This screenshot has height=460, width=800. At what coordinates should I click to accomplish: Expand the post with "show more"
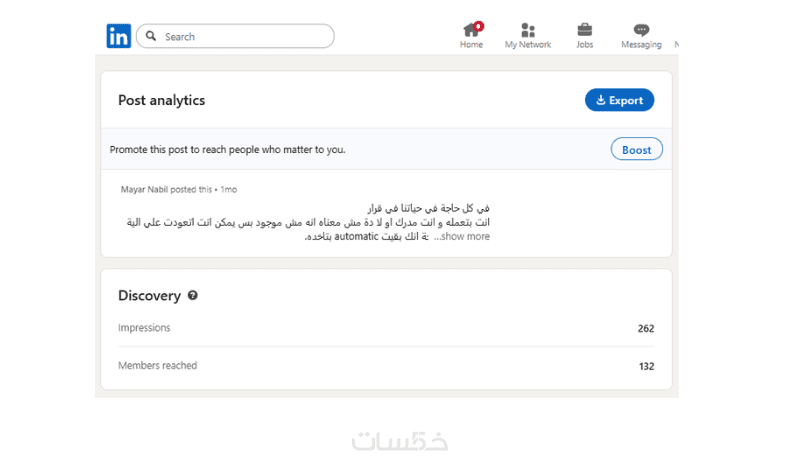pos(465,237)
